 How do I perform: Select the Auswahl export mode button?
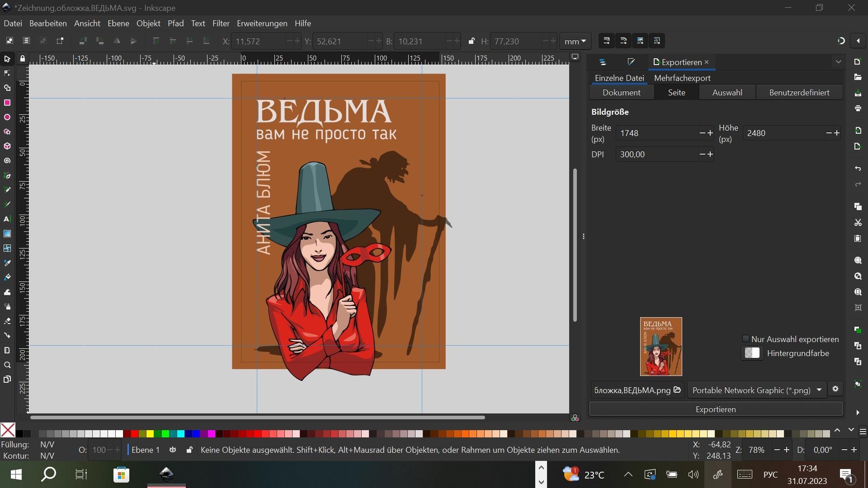coord(727,93)
